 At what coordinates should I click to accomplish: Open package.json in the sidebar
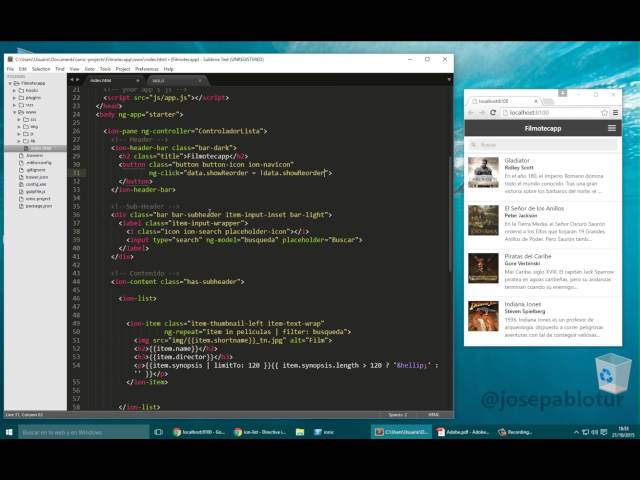39,206
